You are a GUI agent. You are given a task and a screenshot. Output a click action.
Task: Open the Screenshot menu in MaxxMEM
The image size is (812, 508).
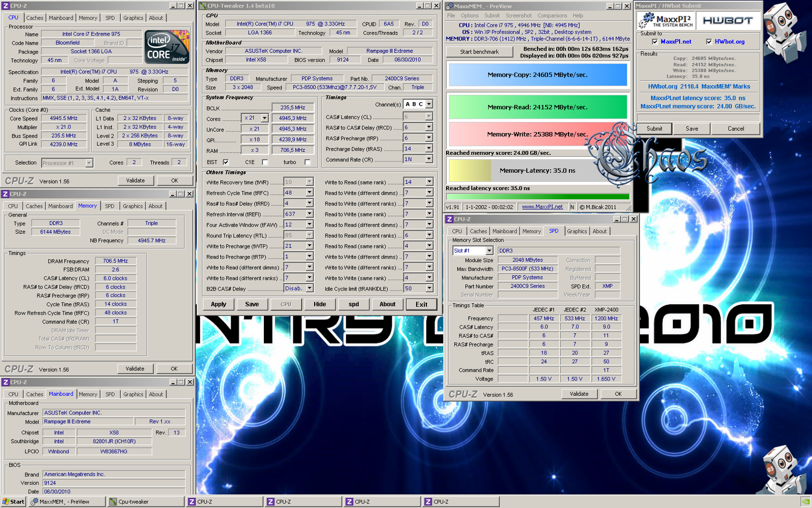519,16
